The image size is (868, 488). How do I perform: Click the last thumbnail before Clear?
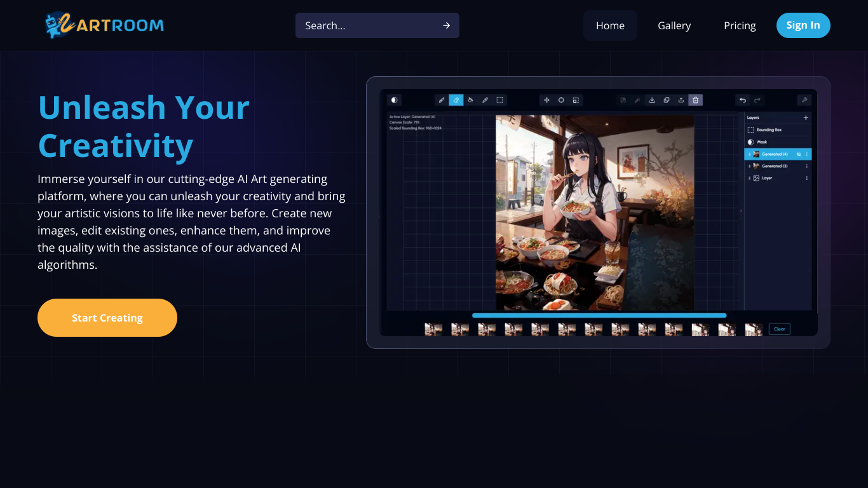[754, 329]
